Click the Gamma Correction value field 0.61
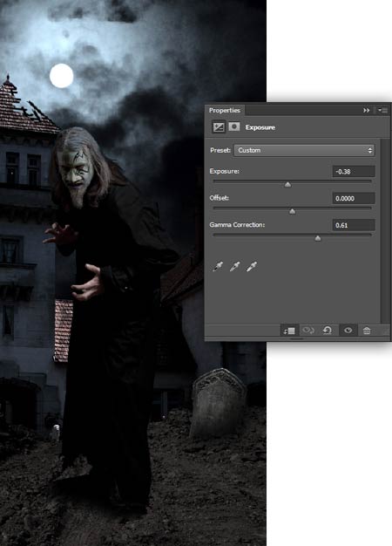 (x=354, y=225)
